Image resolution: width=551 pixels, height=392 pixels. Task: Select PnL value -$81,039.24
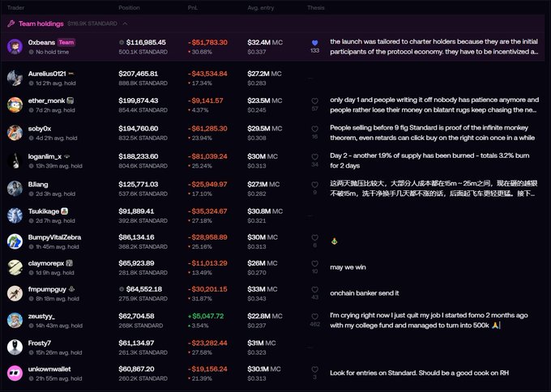click(x=207, y=156)
